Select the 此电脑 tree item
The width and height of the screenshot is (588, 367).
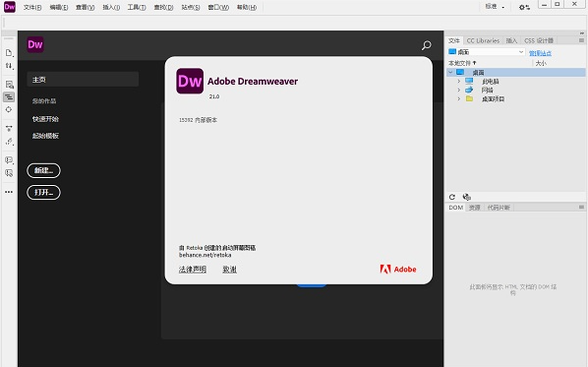click(490, 81)
